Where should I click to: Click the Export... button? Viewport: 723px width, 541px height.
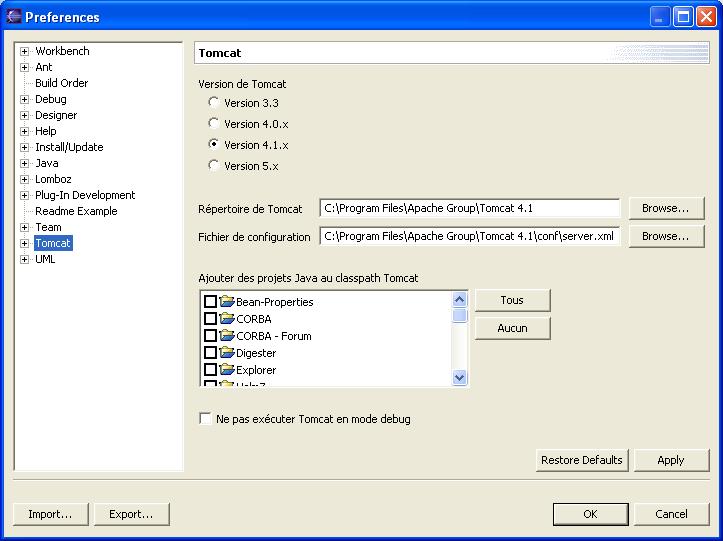131,514
